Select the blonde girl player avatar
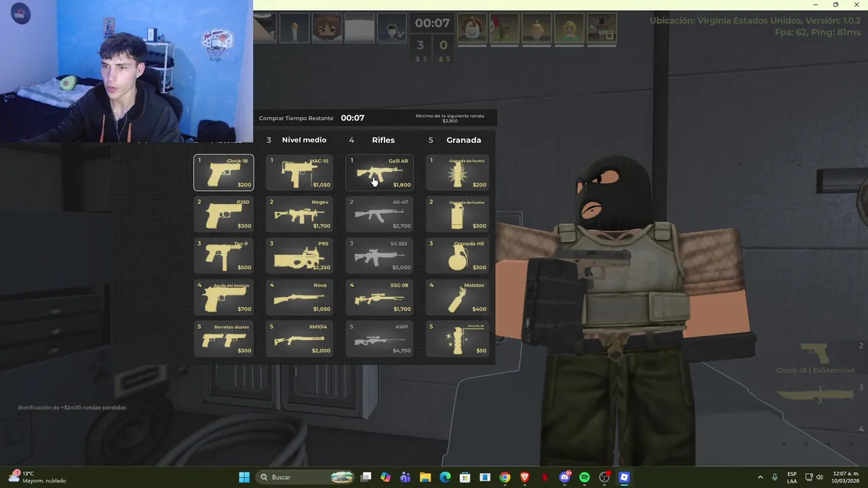This screenshot has height=488, width=868. tap(570, 28)
